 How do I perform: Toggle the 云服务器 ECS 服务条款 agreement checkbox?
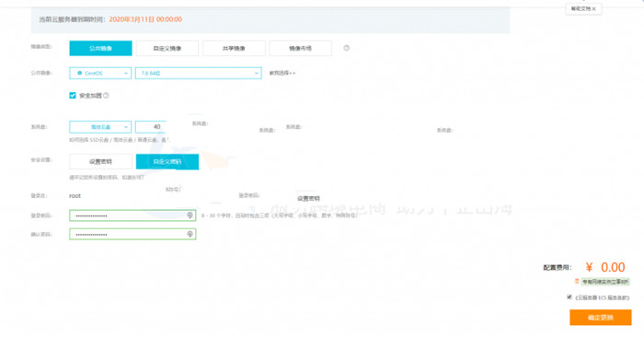point(569,297)
